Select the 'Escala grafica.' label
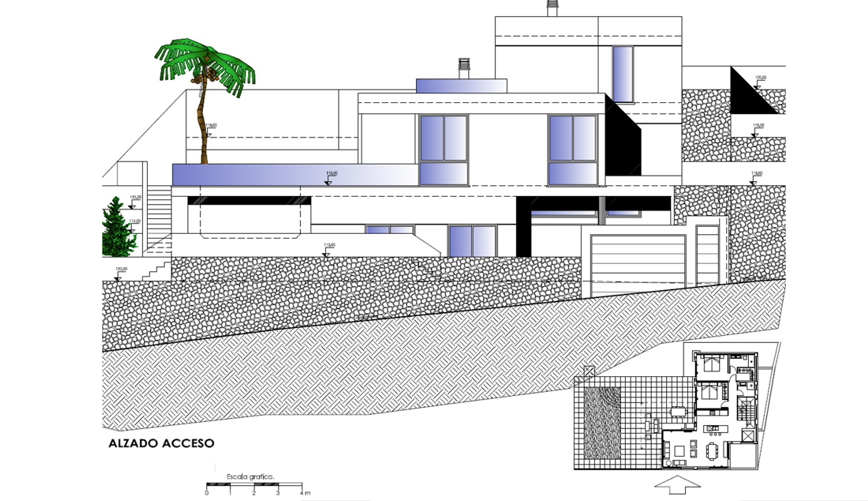This screenshot has width=868, height=501. 250,477
